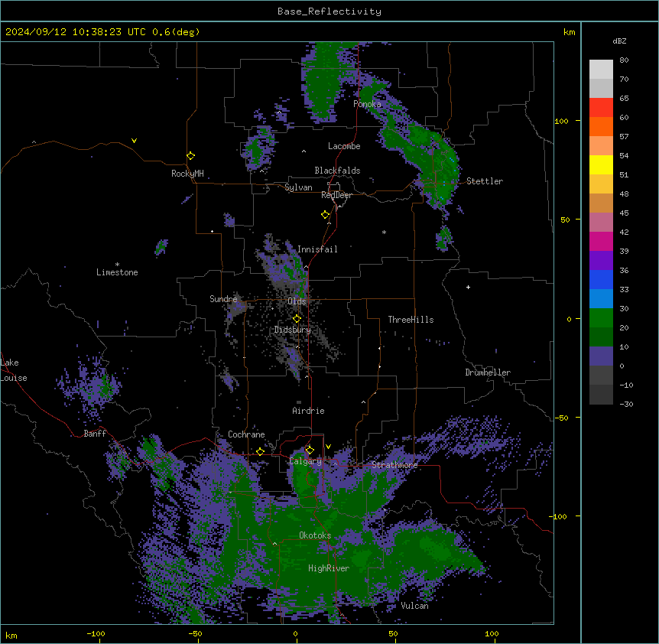Viewport: 659px width, 644px height.
Task: Click the Olds town label
Action: click(x=297, y=301)
